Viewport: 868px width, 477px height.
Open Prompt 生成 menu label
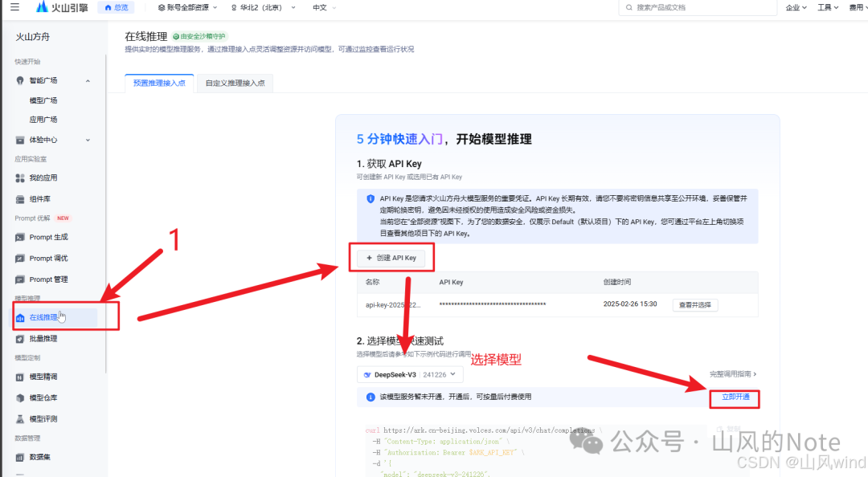point(49,237)
